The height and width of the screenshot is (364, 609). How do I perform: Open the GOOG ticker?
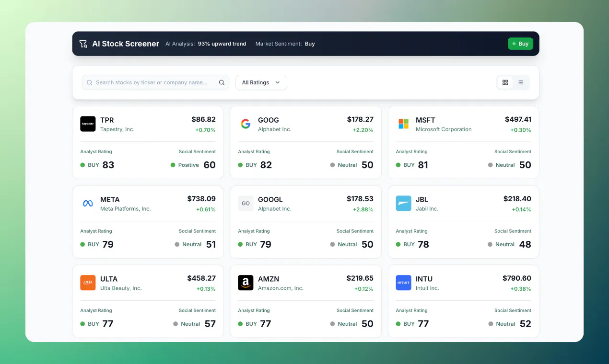point(269,120)
